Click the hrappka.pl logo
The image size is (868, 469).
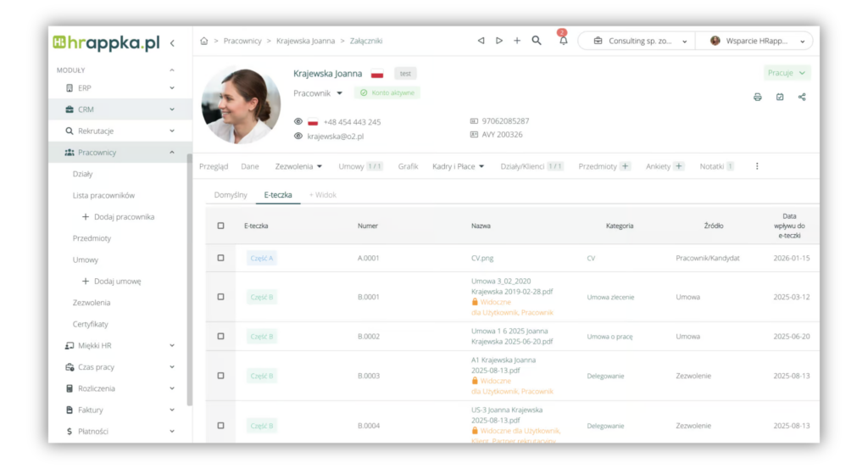[x=106, y=42]
